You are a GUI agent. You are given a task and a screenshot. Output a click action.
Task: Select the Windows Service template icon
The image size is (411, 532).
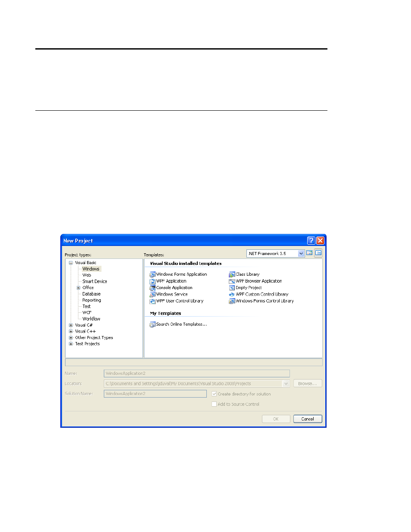[x=153, y=294]
